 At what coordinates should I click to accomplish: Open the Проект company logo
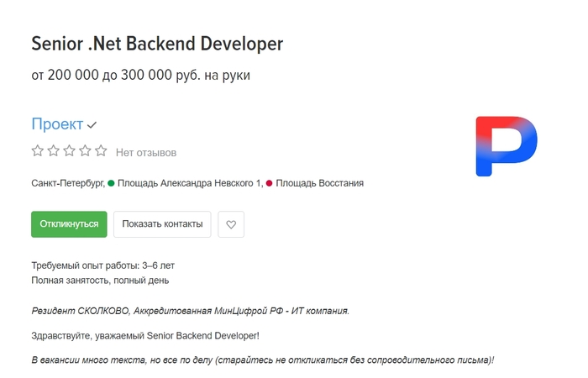click(x=506, y=146)
